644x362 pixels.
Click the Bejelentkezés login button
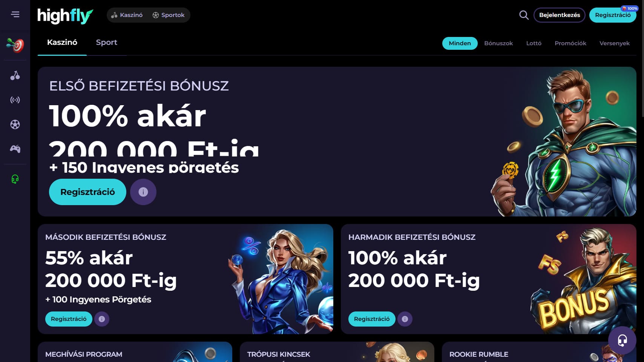[x=560, y=15]
